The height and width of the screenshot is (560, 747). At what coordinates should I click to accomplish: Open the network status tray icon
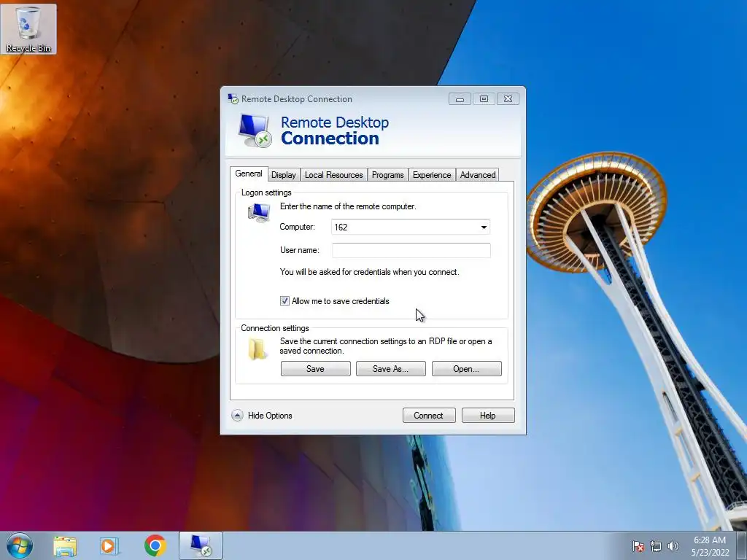[656, 546]
